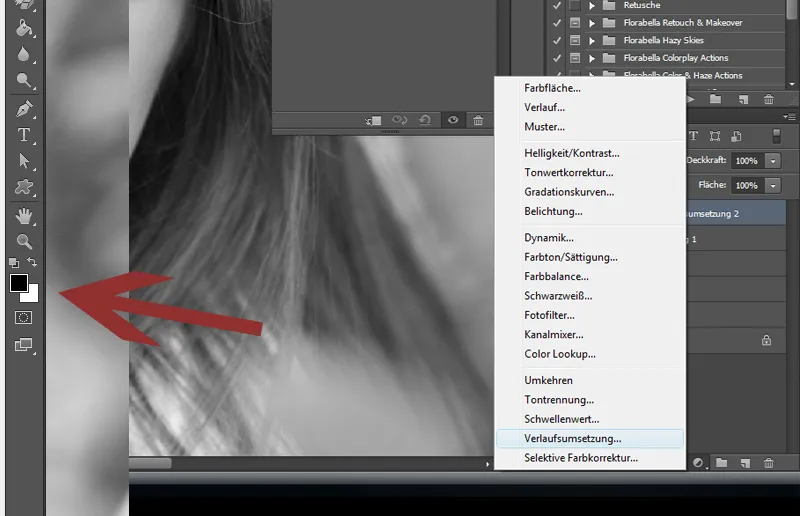800x516 pixels.
Task: Reset adjustment to defaults icon
Action: click(424, 120)
